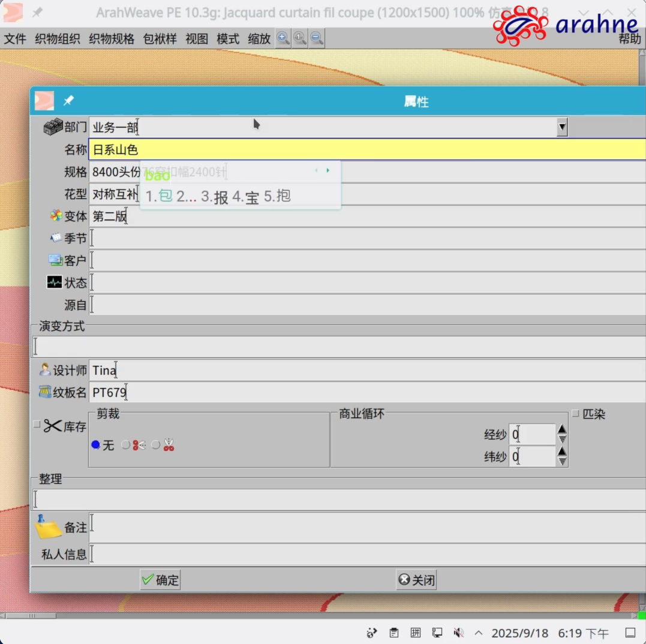Click the date 2025/9/18 in the taskbar

(519, 633)
